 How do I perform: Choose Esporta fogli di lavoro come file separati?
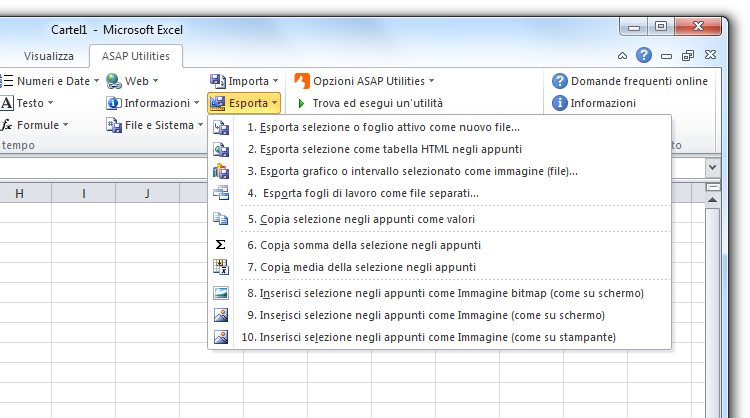[440, 193]
